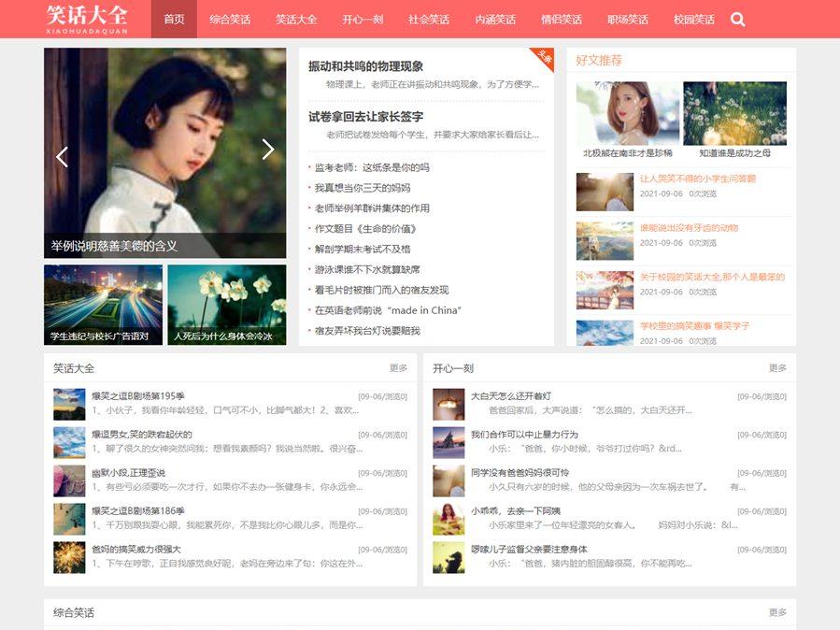
Task: Open the 情侣笑话 navigation item
Action: tap(562, 20)
